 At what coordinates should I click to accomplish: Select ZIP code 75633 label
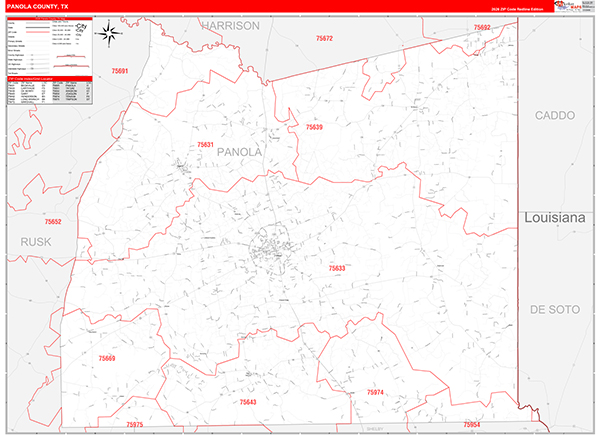pos(337,268)
